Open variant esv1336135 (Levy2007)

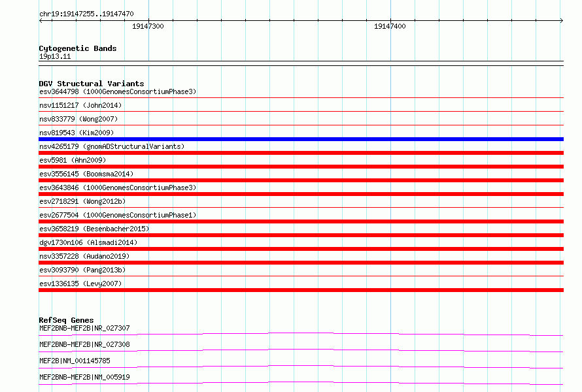coord(80,284)
